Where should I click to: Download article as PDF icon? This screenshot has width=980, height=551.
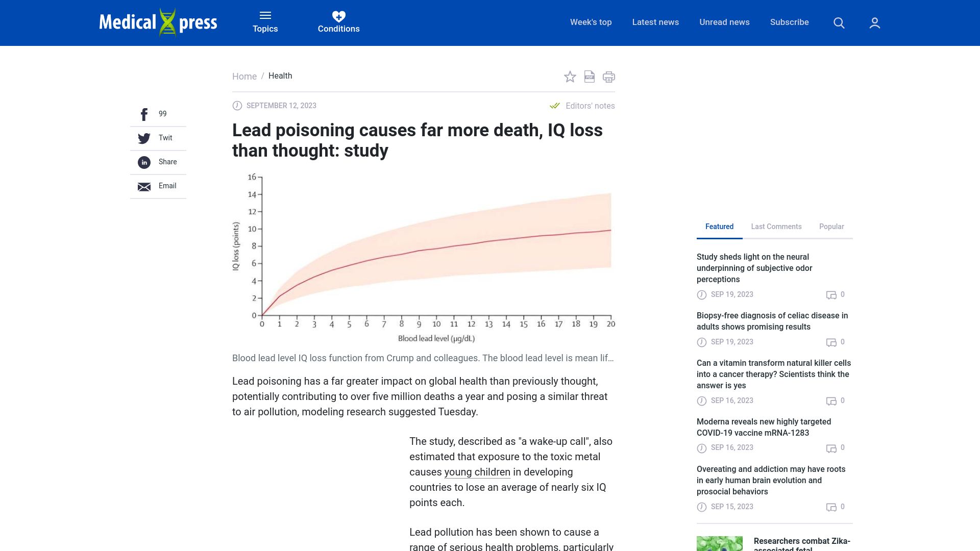(x=590, y=77)
